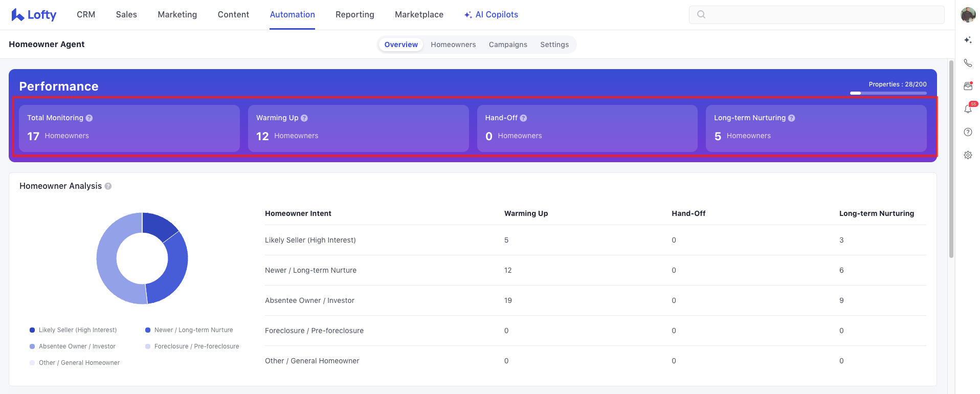Open the settings gear icon
This screenshot has height=394, width=980.
(x=968, y=155)
